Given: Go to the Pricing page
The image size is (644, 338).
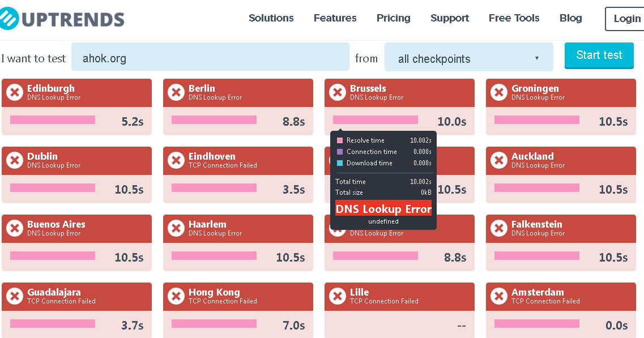Looking at the screenshot, I should pos(394,18).
